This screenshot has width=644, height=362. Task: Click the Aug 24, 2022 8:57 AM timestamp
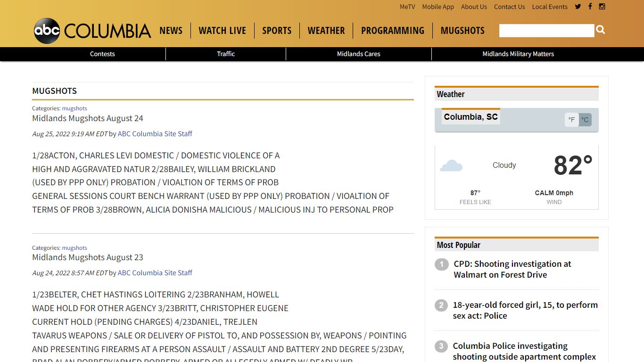70,272
